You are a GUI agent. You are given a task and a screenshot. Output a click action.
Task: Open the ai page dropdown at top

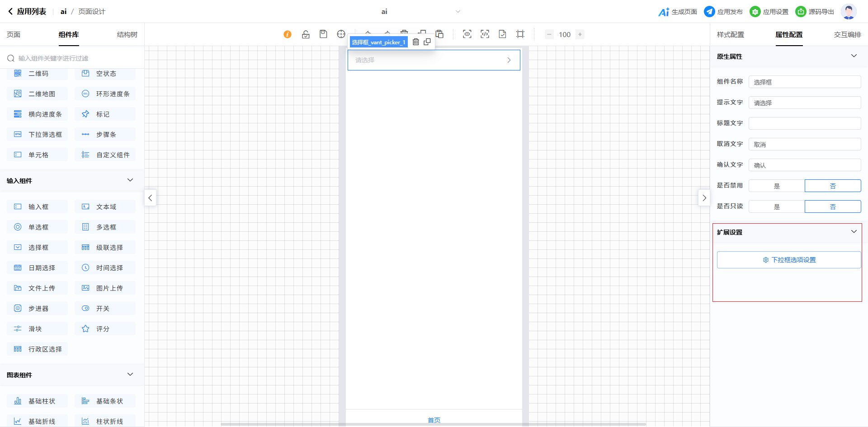coord(458,12)
